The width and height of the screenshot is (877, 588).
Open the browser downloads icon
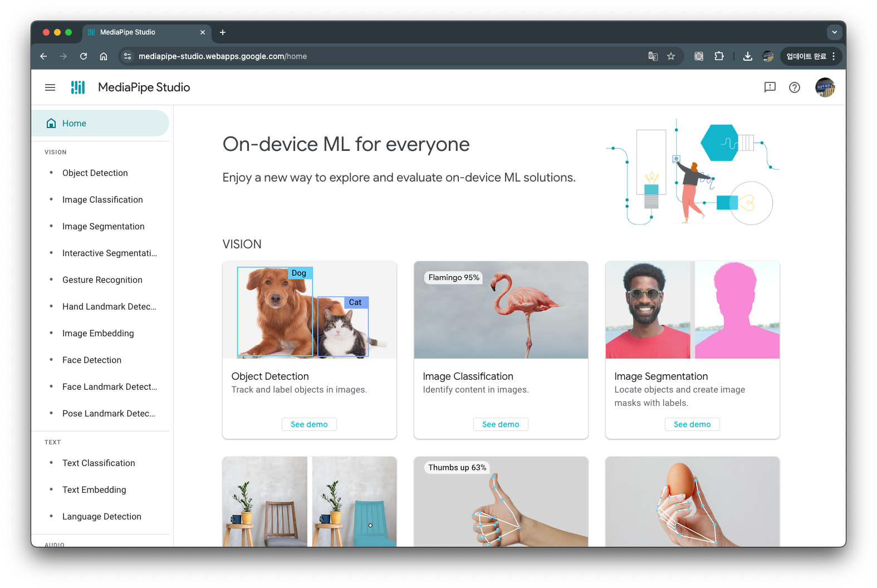[x=748, y=56]
